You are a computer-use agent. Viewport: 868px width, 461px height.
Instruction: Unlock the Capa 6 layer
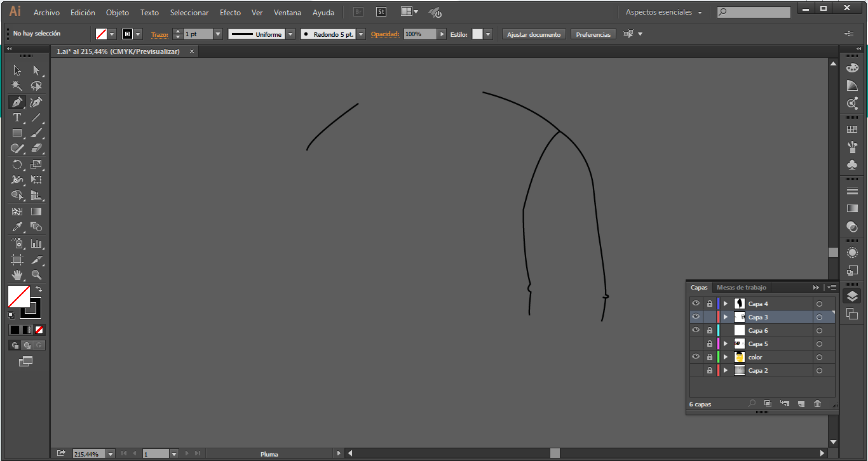pos(710,330)
